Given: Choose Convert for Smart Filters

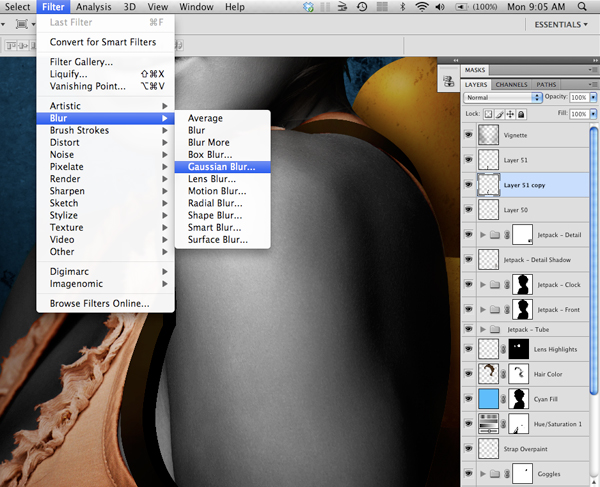Looking at the screenshot, I should click(x=105, y=42).
